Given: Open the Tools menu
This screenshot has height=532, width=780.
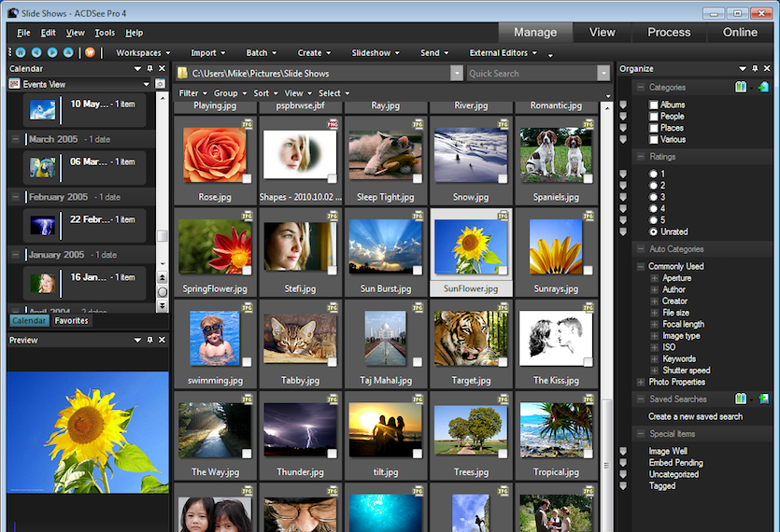Looking at the screenshot, I should [x=105, y=33].
